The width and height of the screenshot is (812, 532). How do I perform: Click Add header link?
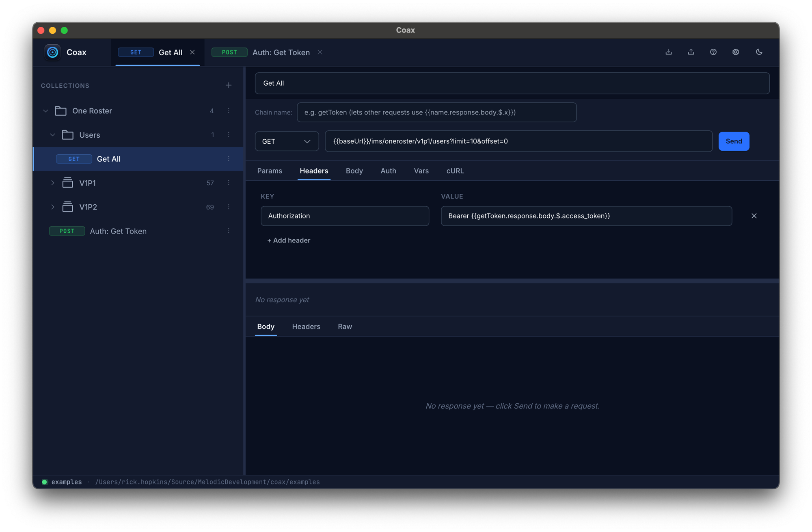tap(289, 240)
